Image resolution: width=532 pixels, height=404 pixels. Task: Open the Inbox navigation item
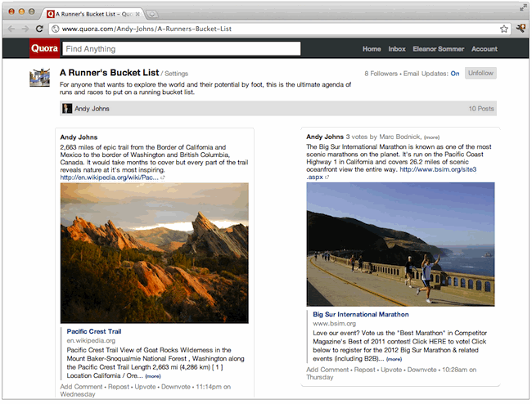coord(397,49)
